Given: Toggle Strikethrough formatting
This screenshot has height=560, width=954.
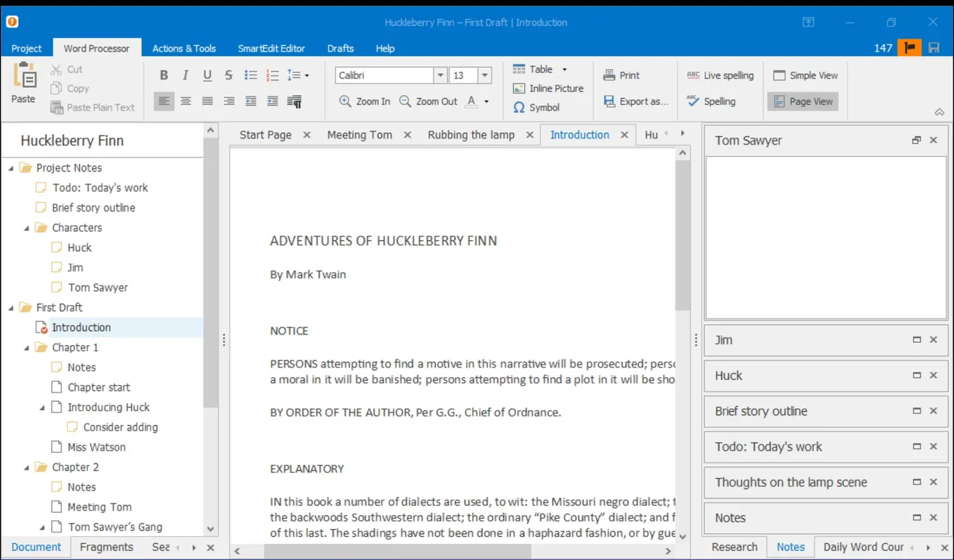Looking at the screenshot, I should click(x=229, y=75).
